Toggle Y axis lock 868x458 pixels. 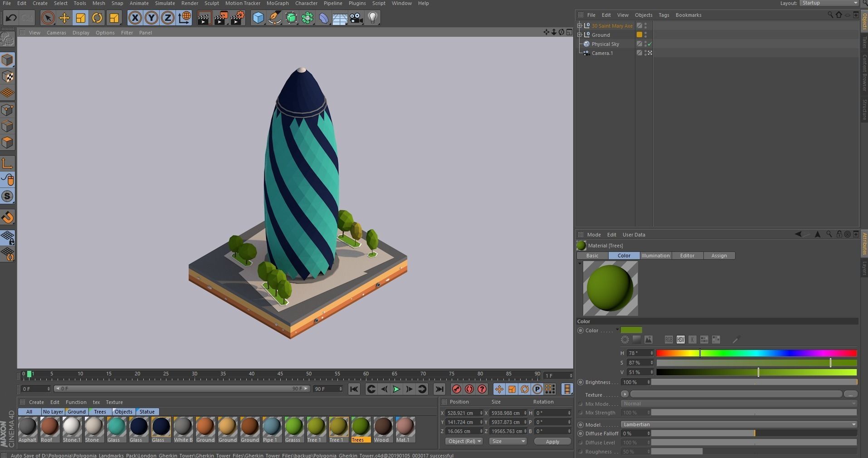151,18
